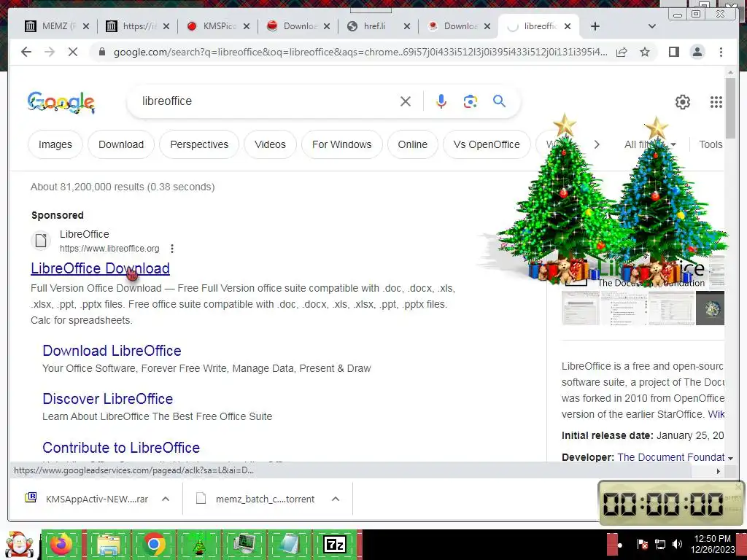Launch Firefox from the taskbar
The width and height of the screenshot is (747, 560).
tap(61, 544)
